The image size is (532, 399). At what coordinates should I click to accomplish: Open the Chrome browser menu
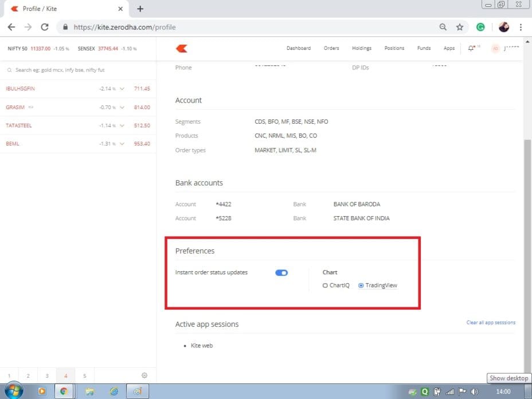click(x=520, y=27)
